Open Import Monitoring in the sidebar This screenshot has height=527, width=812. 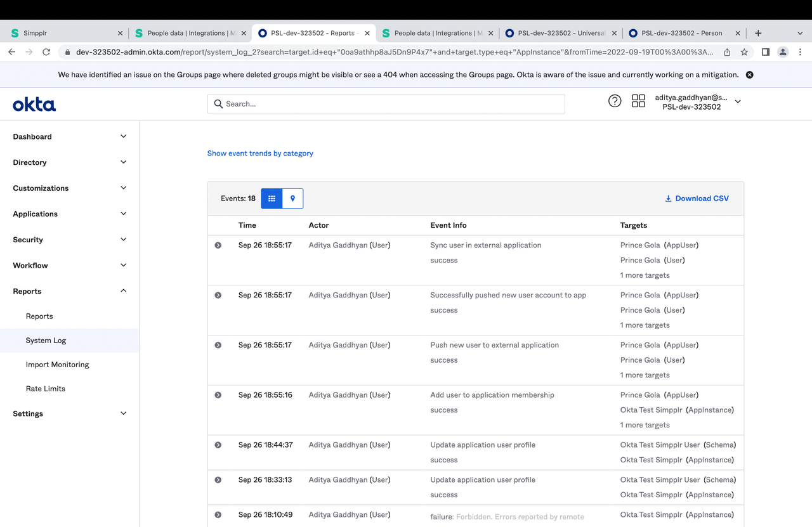[x=57, y=365]
